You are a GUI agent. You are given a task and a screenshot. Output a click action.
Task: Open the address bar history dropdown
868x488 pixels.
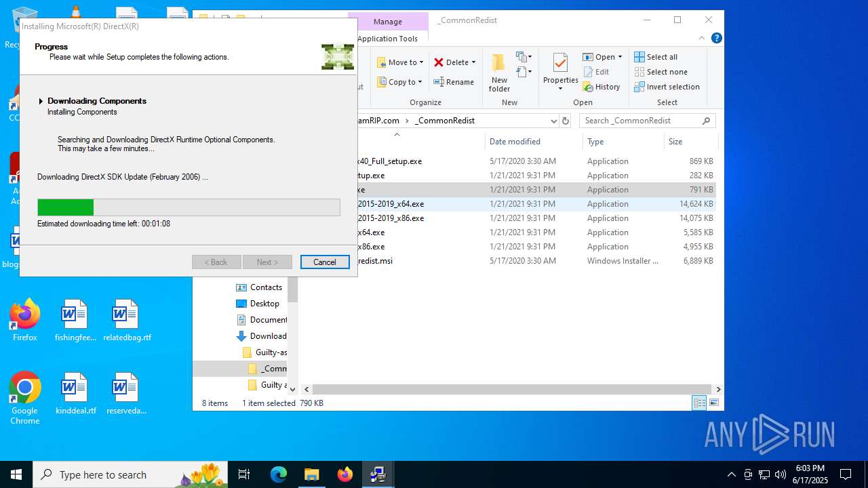coord(553,121)
